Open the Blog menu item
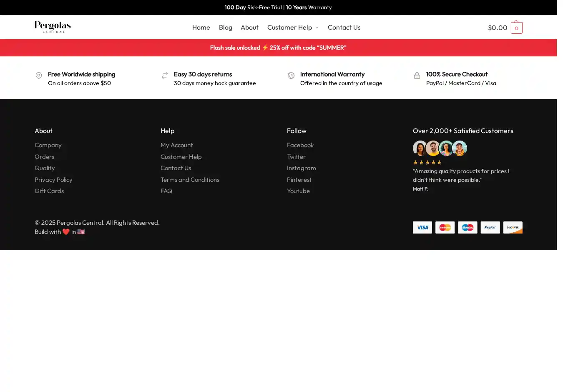563x392 pixels. click(x=225, y=28)
